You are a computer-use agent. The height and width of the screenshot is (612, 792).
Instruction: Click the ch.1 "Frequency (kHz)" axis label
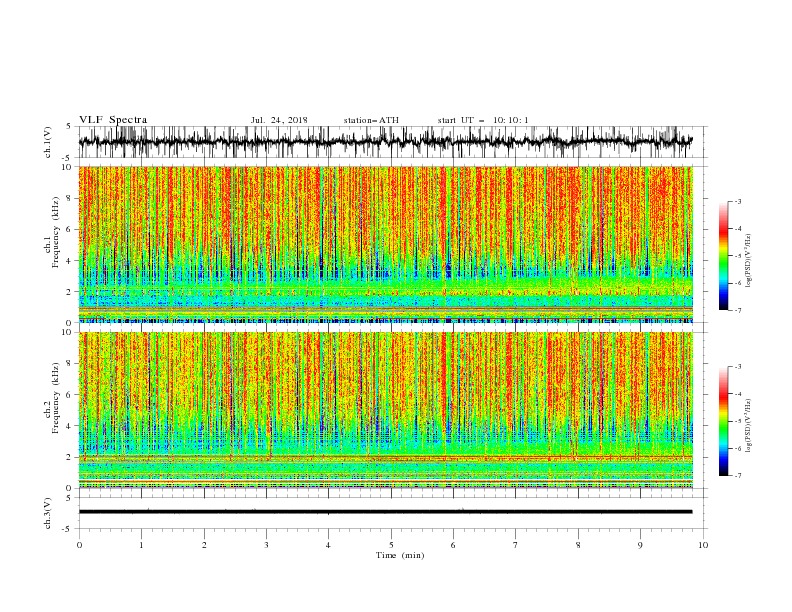click(56, 233)
